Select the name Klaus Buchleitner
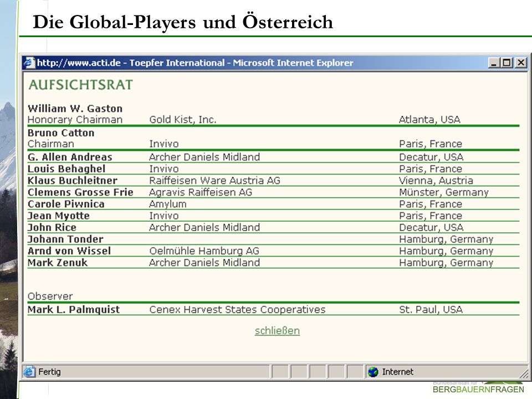 coord(73,181)
